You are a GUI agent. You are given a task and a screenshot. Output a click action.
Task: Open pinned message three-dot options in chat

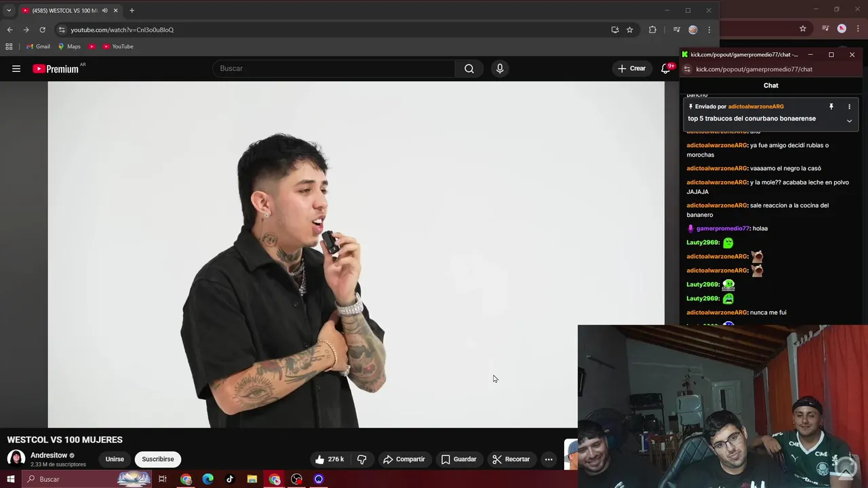[x=849, y=106]
